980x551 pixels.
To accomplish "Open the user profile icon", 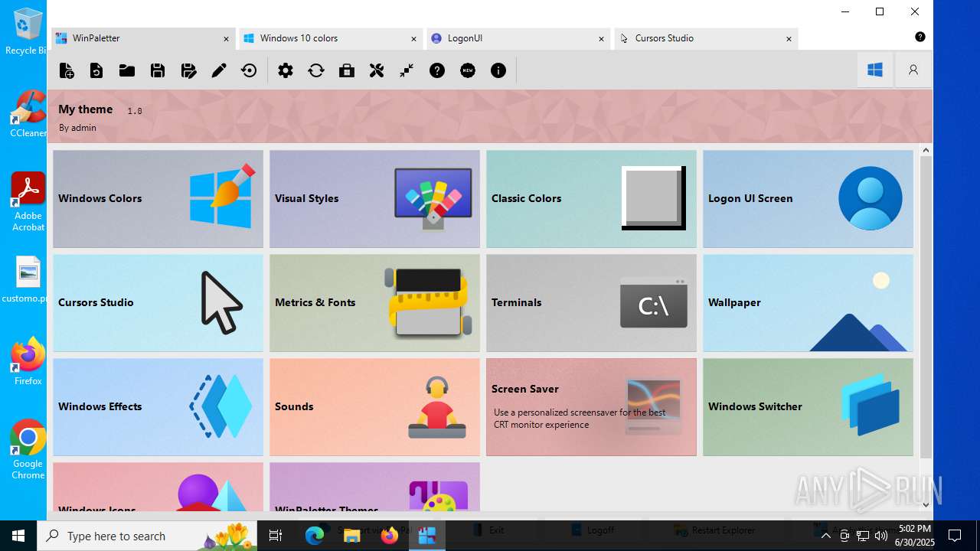I will pyautogui.click(x=913, y=70).
